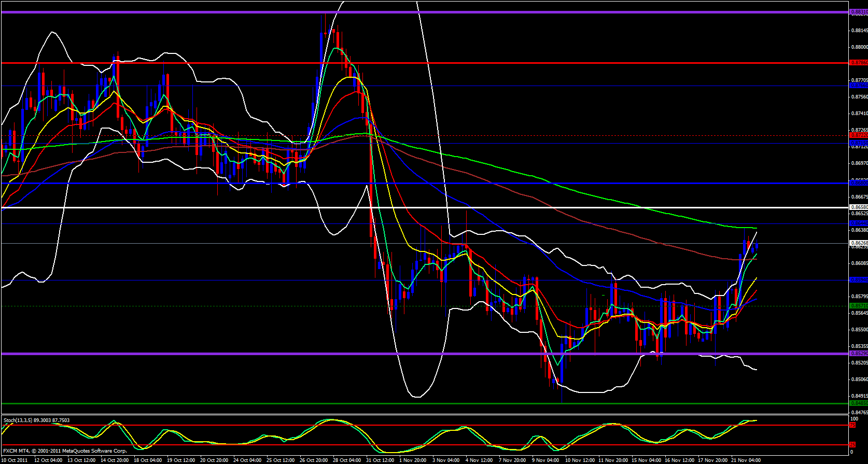The height and width of the screenshot is (464, 868).
Task: Click the current price label 0.86269
Action: [x=858, y=243]
